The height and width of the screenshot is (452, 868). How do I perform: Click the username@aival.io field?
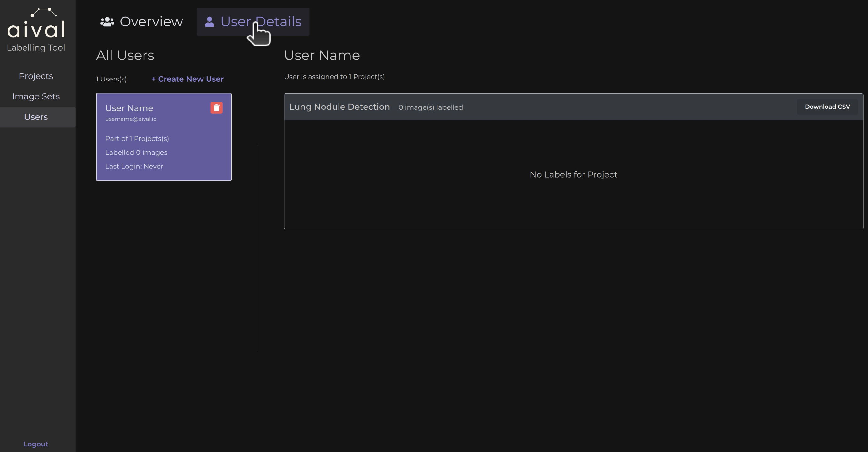[131, 119]
